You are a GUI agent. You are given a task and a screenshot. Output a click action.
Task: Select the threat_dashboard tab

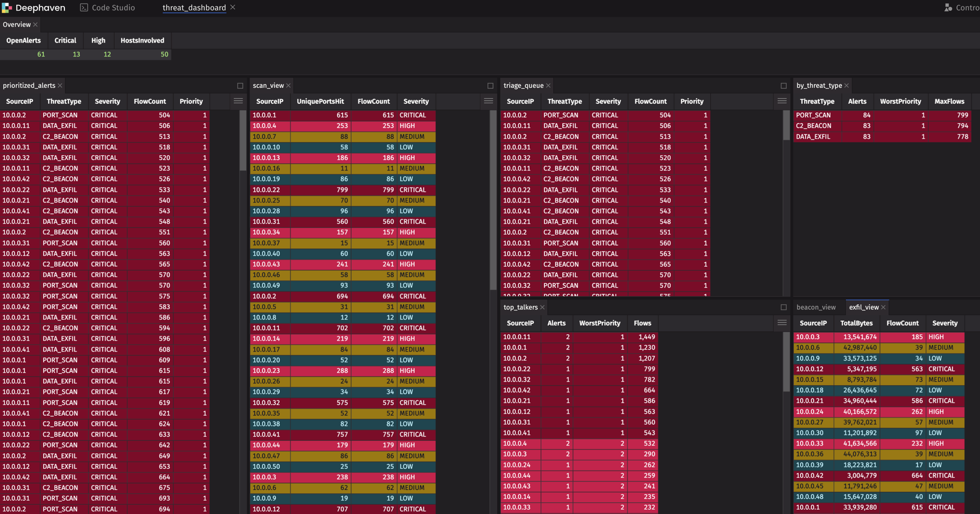click(194, 8)
